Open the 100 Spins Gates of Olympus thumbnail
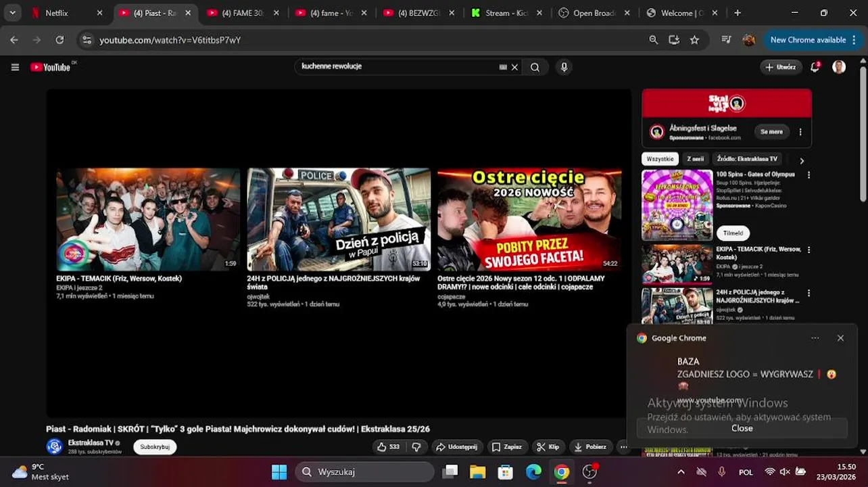The height and width of the screenshot is (487, 868). click(x=677, y=206)
